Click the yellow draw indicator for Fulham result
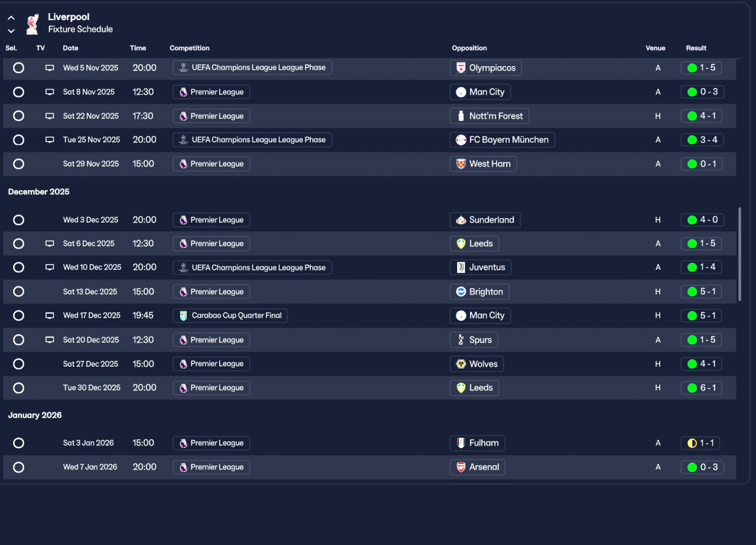Image resolution: width=756 pixels, height=545 pixels. [x=692, y=443]
